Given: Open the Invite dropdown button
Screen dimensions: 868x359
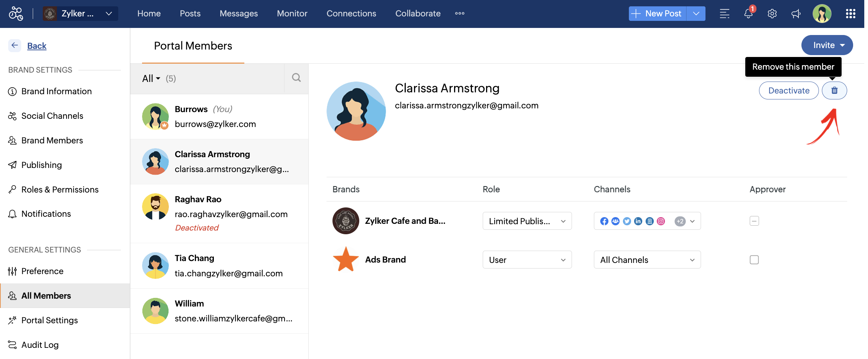Looking at the screenshot, I should (x=827, y=45).
